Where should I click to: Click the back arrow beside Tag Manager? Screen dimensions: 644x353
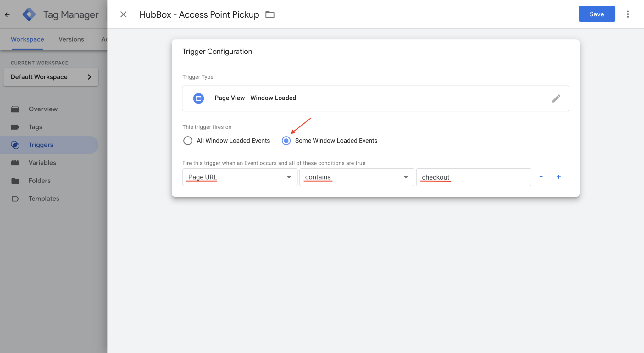7,14
